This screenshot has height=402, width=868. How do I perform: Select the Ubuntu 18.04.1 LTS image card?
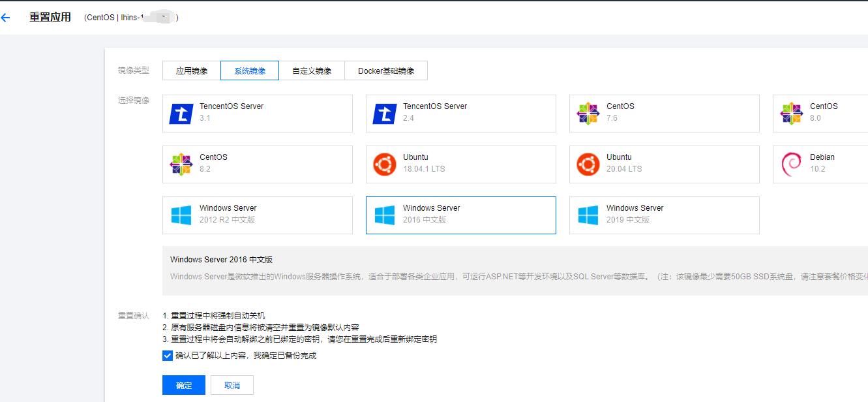(x=461, y=164)
